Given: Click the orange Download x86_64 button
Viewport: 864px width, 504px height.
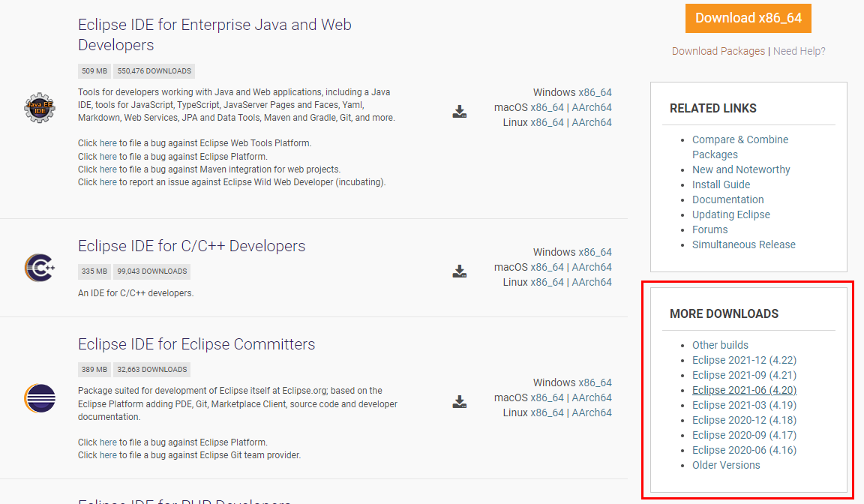Looking at the screenshot, I should [x=748, y=18].
